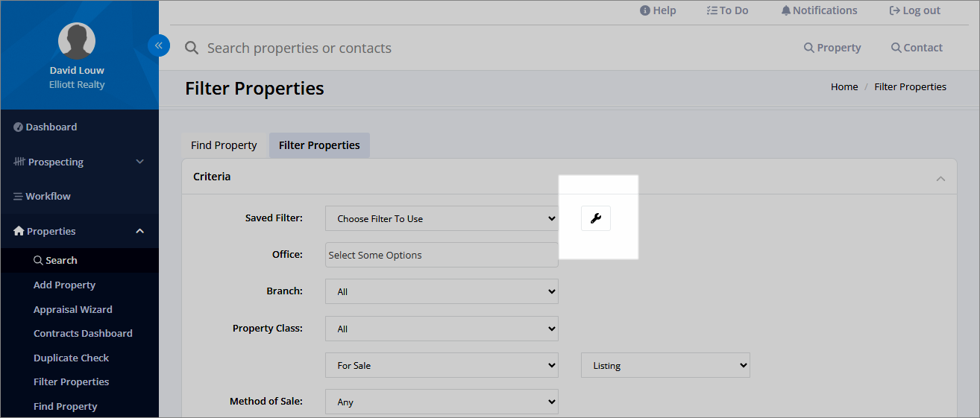Go to Home via breadcrumb

(x=844, y=87)
